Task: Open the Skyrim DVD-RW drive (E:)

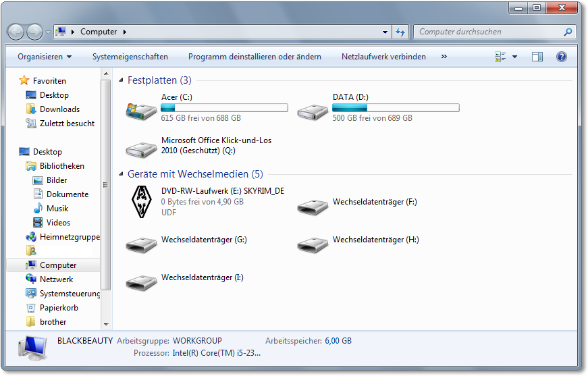Action: point(141,201)
